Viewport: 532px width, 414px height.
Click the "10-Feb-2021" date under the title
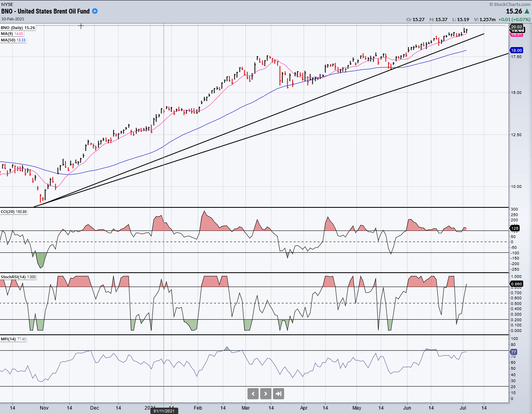pyautogui.click(x=13, y=19)
